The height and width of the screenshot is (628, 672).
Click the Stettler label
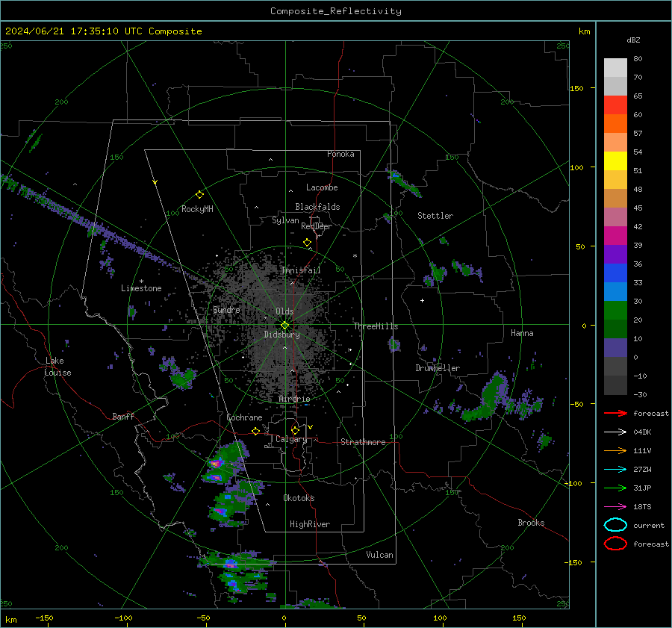coord(435,216)
